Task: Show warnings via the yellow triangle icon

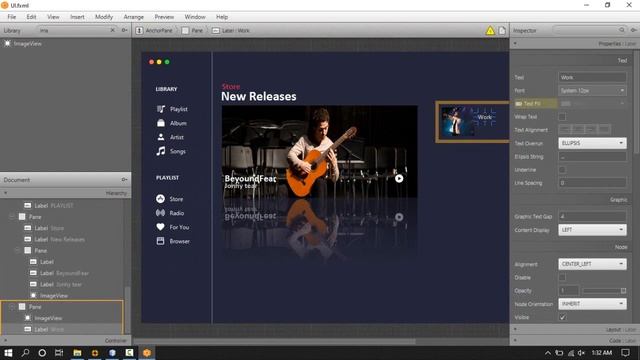Action: tap(490, 31)
